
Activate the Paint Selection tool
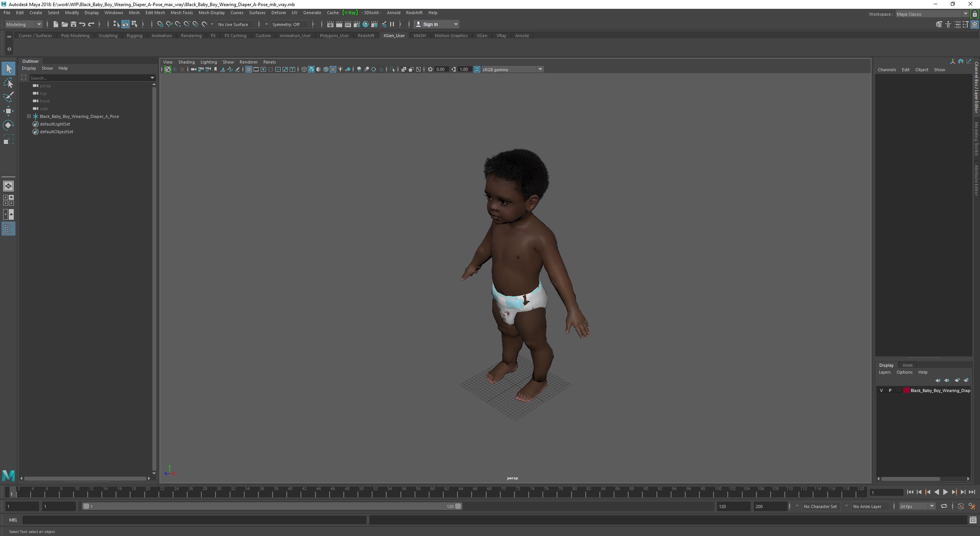(x=8, y=97)
